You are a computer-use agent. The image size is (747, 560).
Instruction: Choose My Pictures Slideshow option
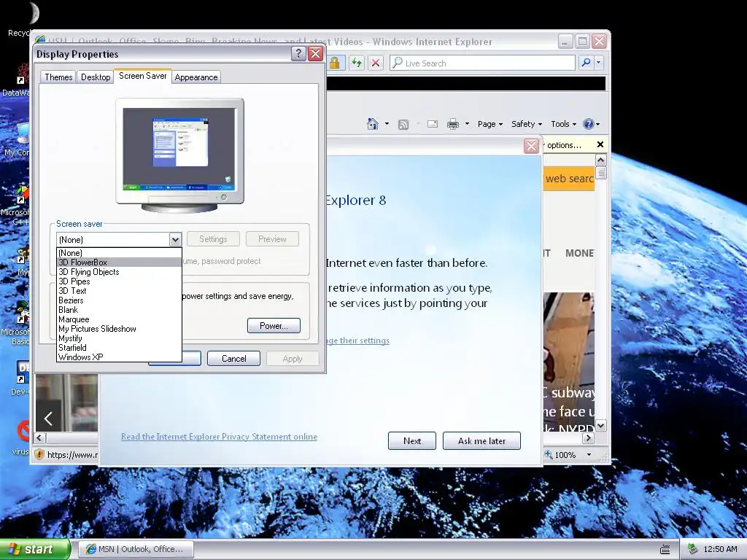(119, 329)
